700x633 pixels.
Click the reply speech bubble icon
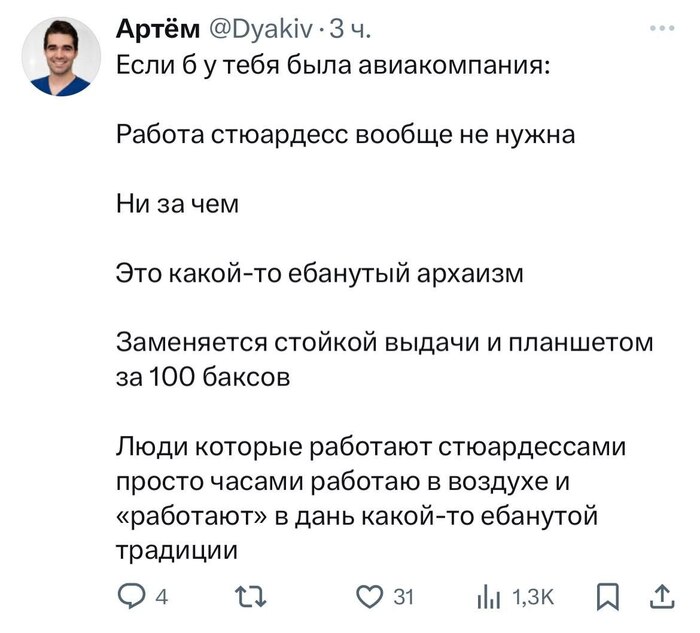pyautogui.click(x=131, y=598)
